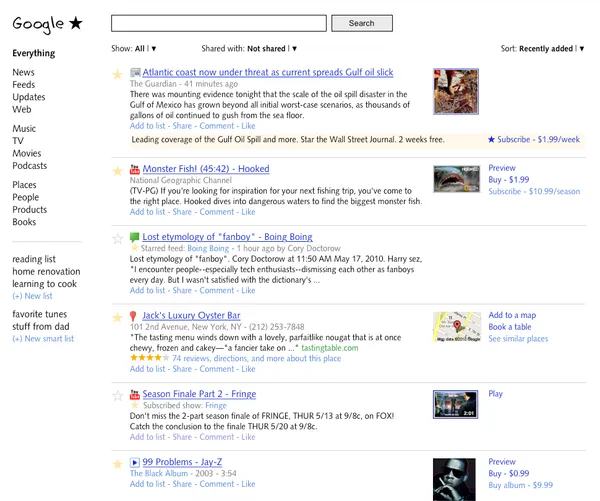Click Subscribe - $10.99/season link
The image size is (600, 501).
point(534,191)
